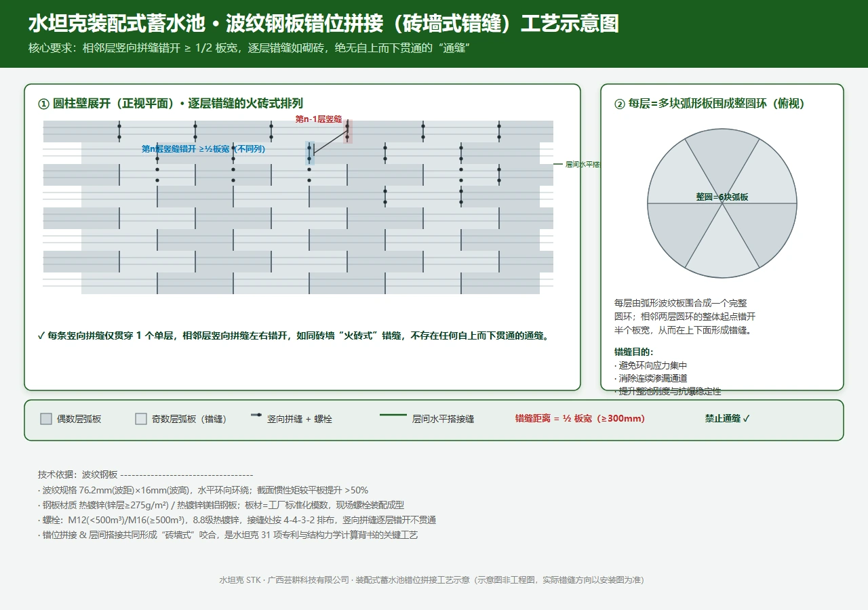Click the 核心要求 subtitle line in header

click(250, 48)
